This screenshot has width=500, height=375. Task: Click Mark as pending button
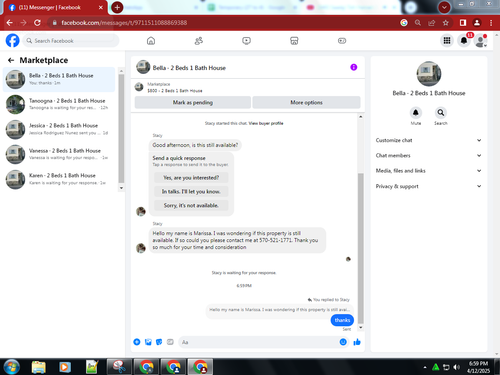coord(193,102)
